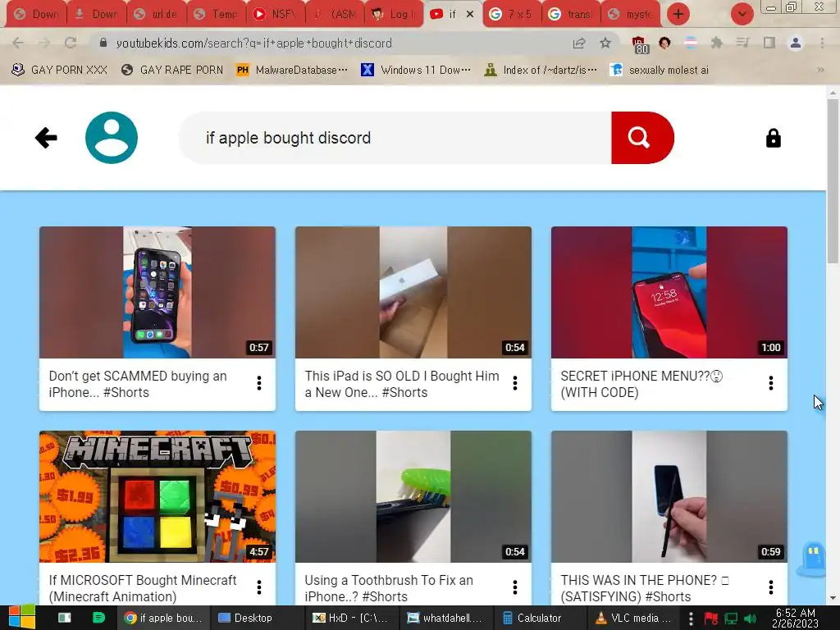Play the 1:00 red iPhone video thumbnail
The image size is (840, 630).
coord(669,292)
